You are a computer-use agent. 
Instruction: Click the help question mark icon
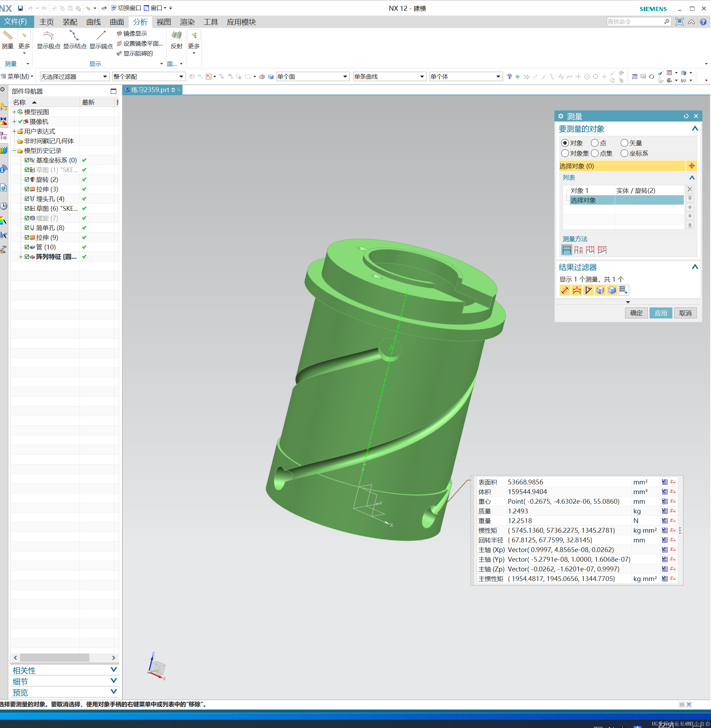click(703, 22)
